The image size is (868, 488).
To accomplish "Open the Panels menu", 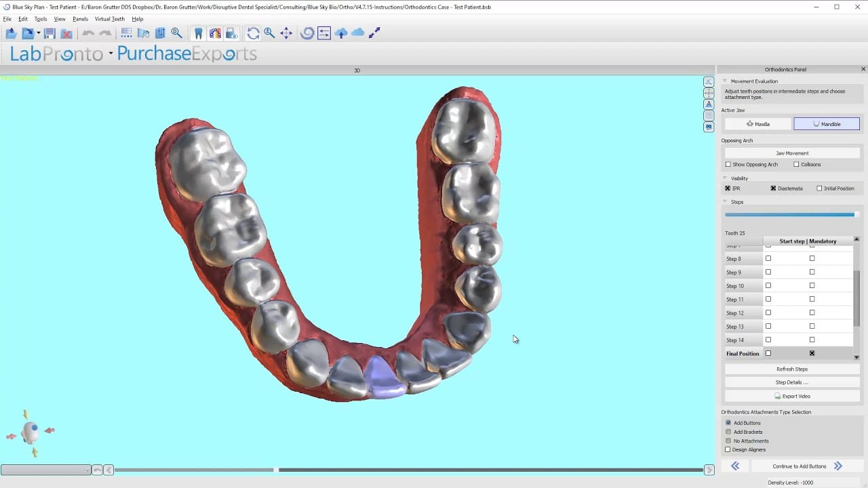I will click(80, 19).
